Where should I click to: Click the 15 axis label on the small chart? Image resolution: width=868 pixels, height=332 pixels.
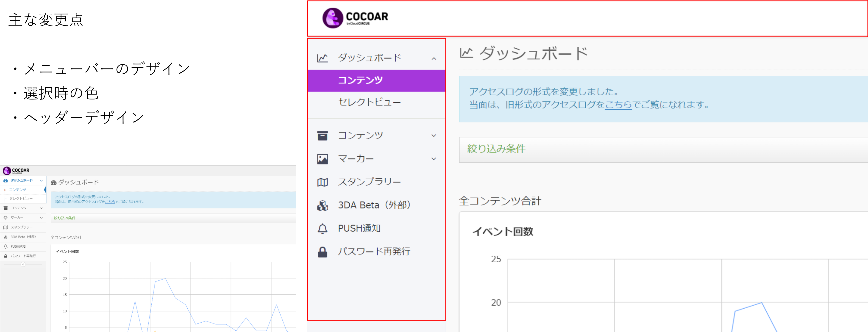pos(65,295)
